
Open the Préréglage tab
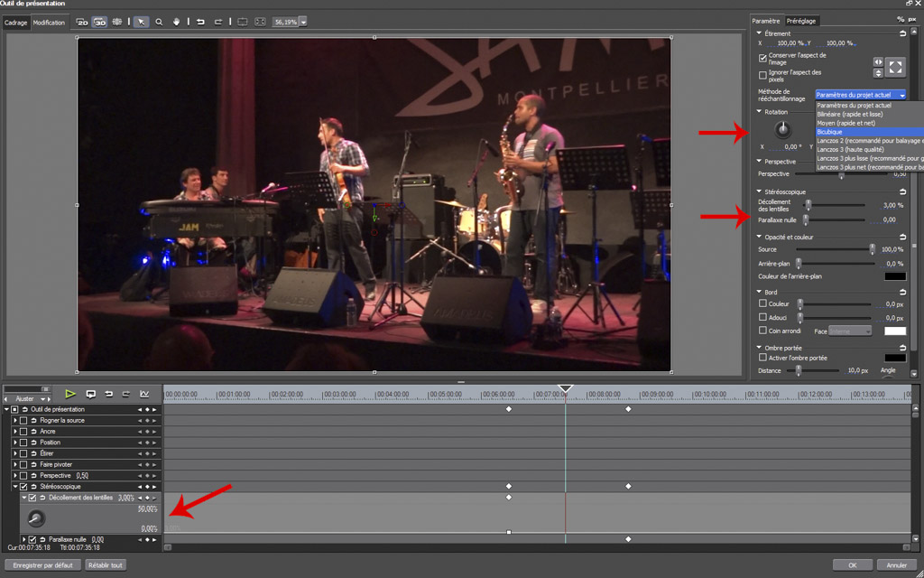click(x=801, y=21)
